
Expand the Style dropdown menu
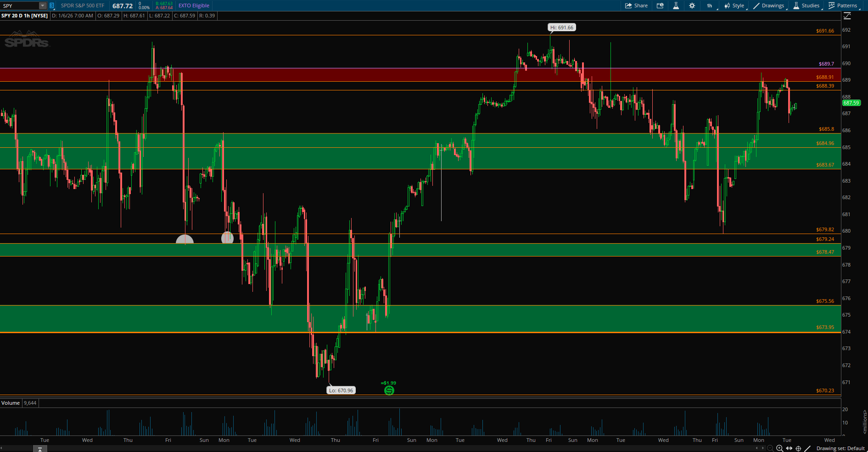(734, 6)
